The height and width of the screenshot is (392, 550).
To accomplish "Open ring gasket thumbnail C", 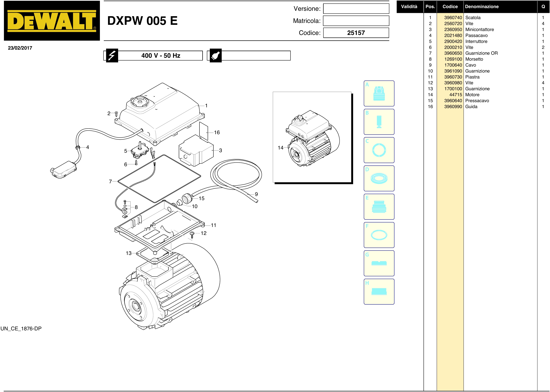I will point(379,150).
